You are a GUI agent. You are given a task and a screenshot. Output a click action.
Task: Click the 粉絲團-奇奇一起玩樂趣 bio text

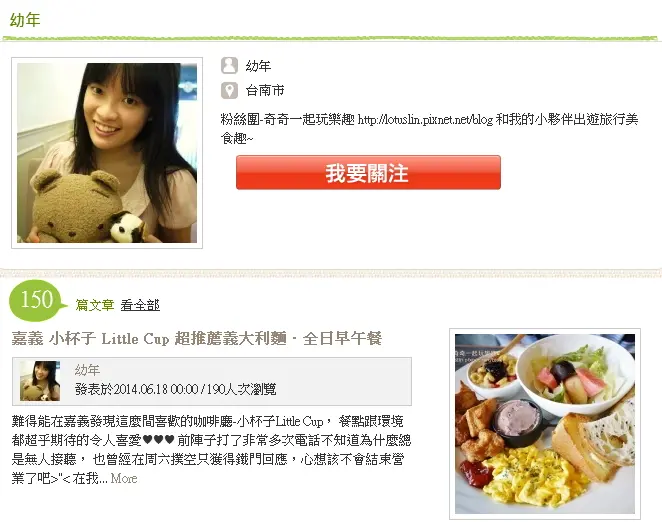click(288, 120)
